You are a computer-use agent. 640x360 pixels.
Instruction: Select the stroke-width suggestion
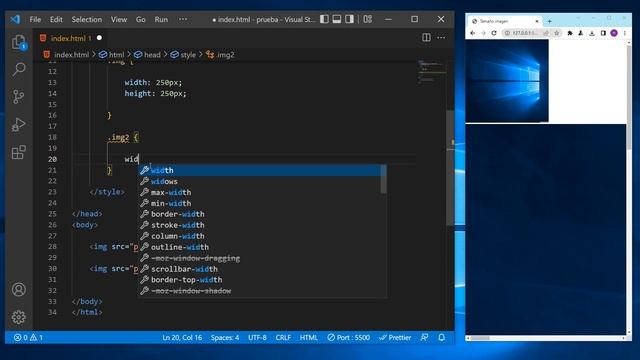260,225
